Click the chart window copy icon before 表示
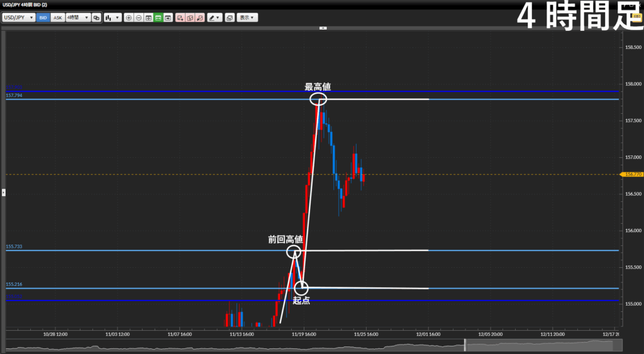Viewport: 644px width, 354px height. 230,18
